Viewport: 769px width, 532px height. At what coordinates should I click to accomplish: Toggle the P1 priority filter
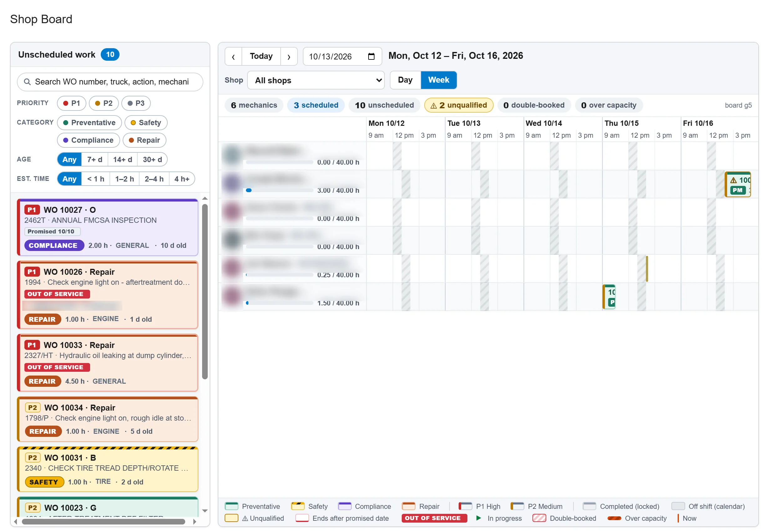click(72, 103)
